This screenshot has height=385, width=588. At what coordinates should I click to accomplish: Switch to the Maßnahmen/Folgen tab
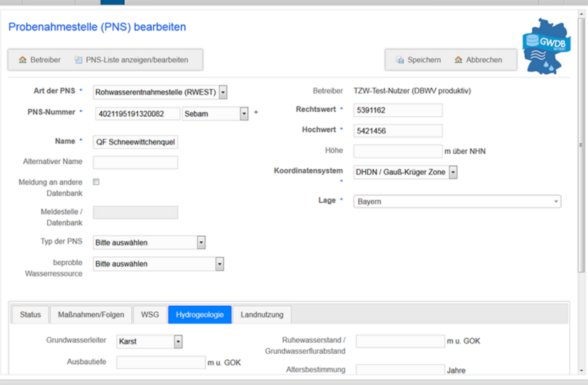91,315
